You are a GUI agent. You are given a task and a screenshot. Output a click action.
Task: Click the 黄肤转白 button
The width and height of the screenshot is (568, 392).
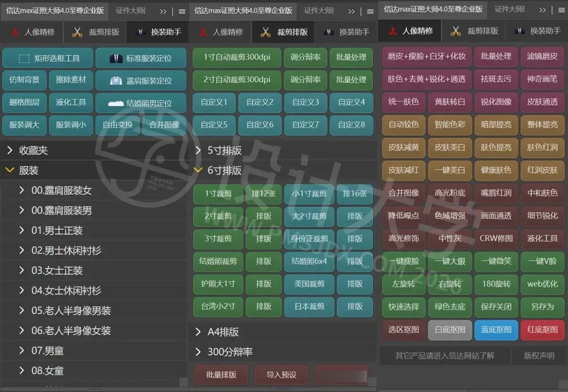pyautogui.click(x=450, y=102)
